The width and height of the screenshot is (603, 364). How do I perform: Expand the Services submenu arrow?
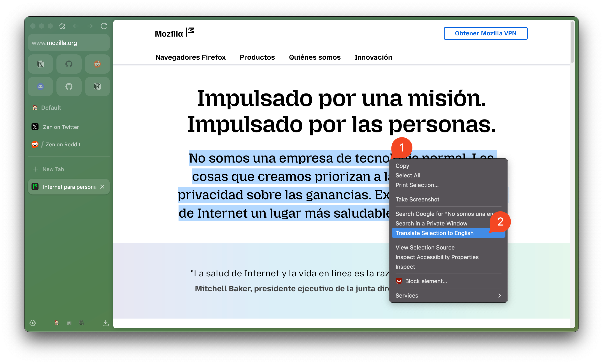(499, 296)
